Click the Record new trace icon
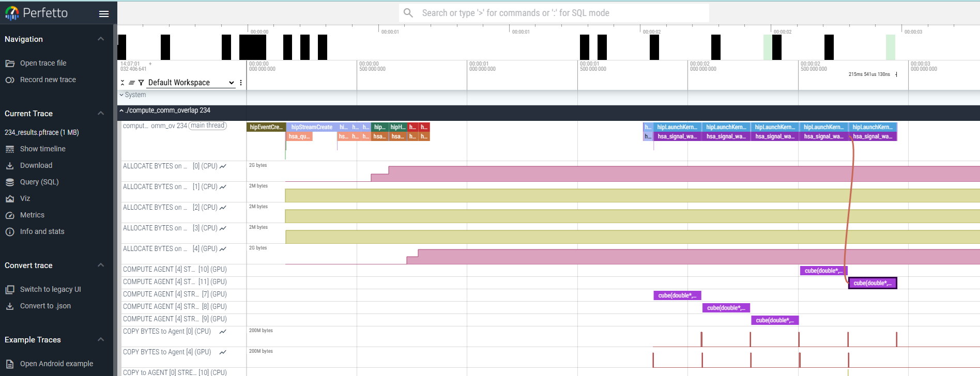This screenshot has height=376, width=980. 10,80
